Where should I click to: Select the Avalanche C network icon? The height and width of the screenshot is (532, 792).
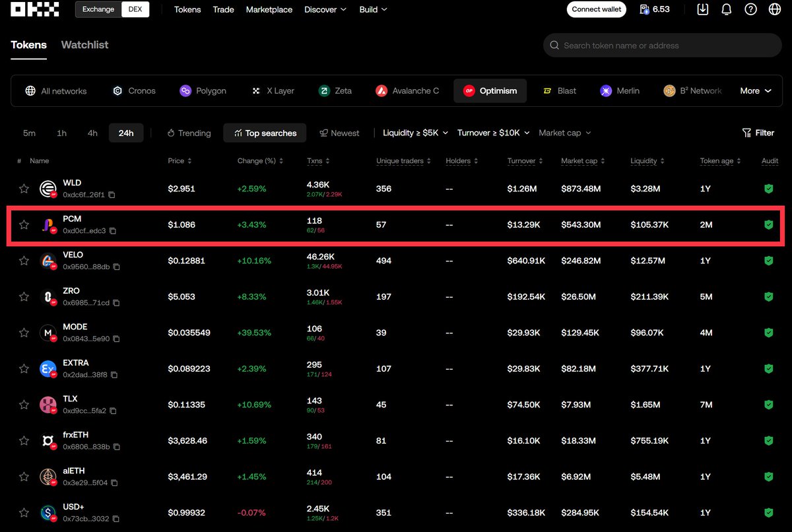click(x=381, y=90)
